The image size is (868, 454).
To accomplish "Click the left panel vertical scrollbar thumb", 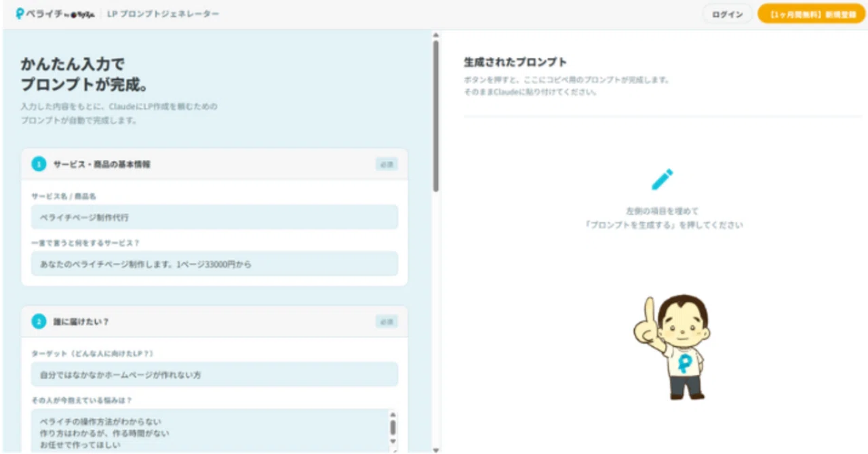I will pos(435,115).
